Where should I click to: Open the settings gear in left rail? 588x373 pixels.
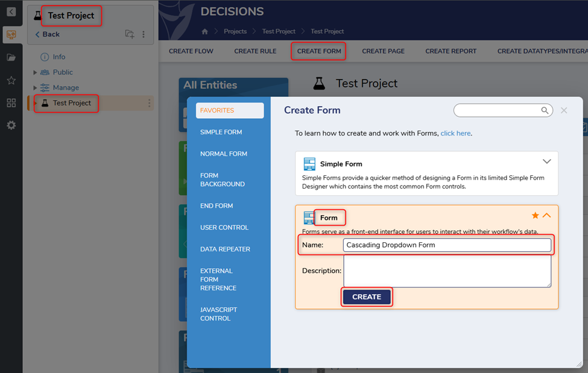click(11, 125)
